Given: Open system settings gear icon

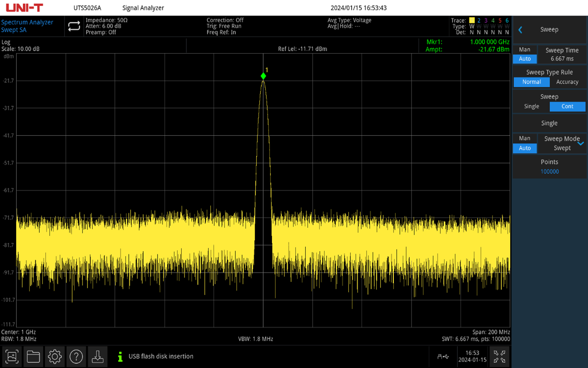Looking at the screenshot, I should click(55, 356).
